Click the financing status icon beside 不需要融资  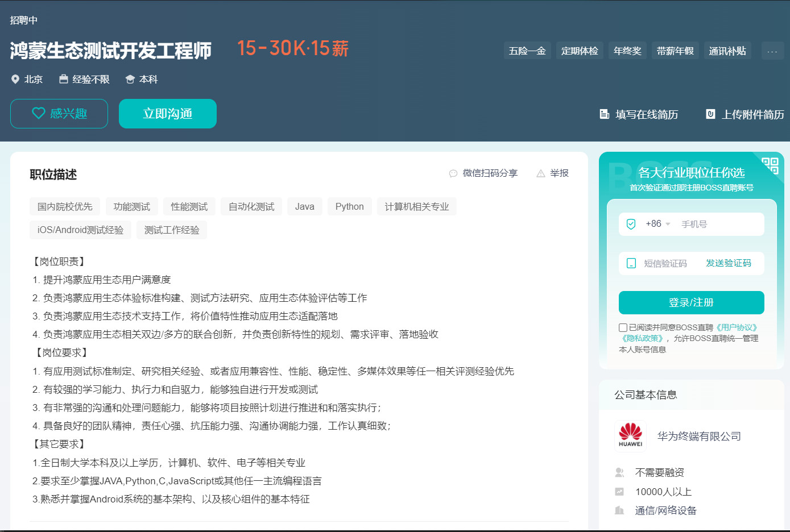(x=619, y=472)
